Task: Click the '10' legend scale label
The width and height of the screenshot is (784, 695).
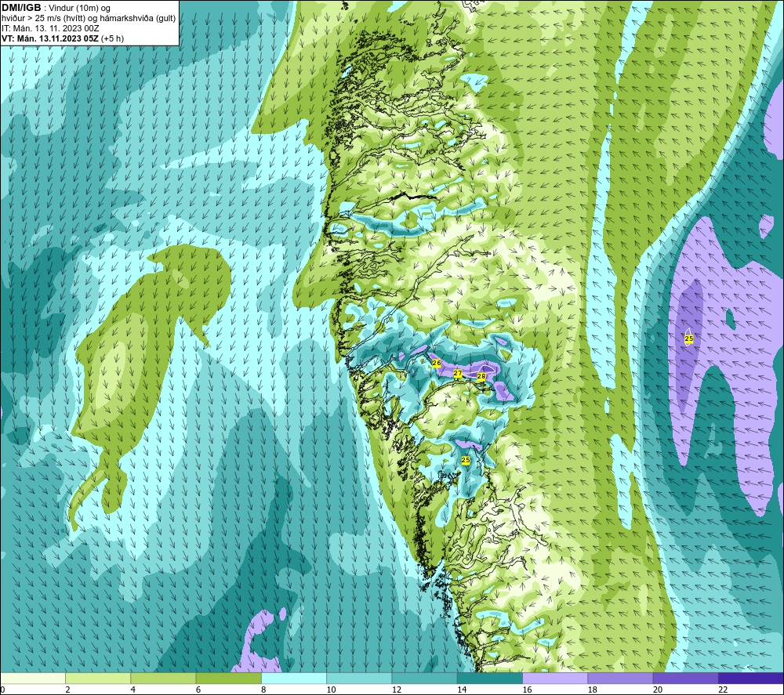Action: 332,690
